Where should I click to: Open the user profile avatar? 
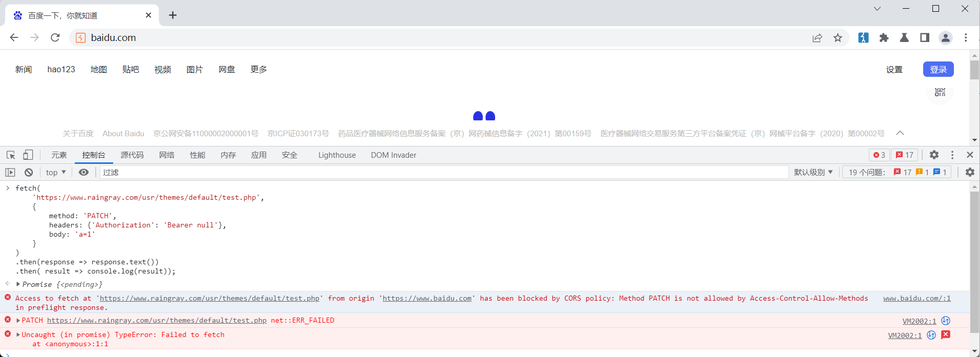click(x=946, y=37)
